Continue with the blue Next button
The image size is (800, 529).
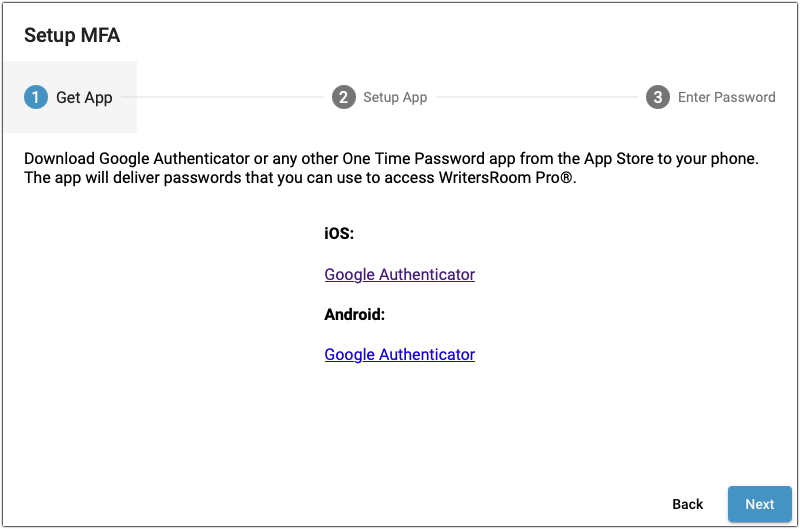pyautogui.click(x=760, y=504)
